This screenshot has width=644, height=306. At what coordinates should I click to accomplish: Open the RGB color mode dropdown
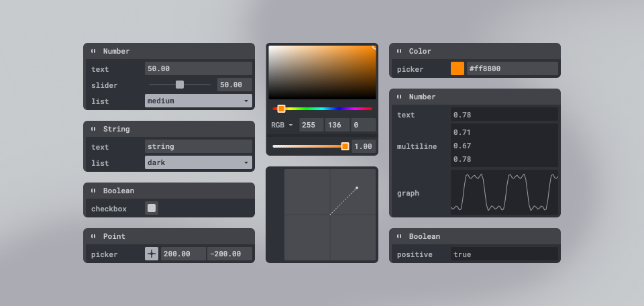pyautogui.click(x=282, y=125)
